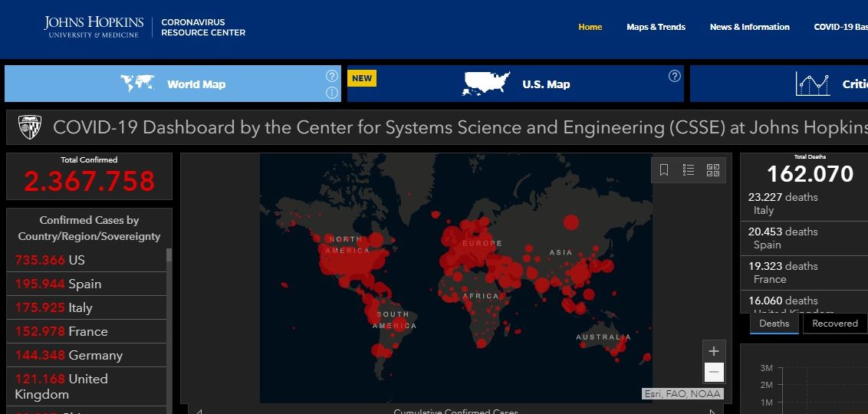Click the Total Confirmed 2.367.758 figure
Screen dimensions: 868x414
(x=89, y=181)
